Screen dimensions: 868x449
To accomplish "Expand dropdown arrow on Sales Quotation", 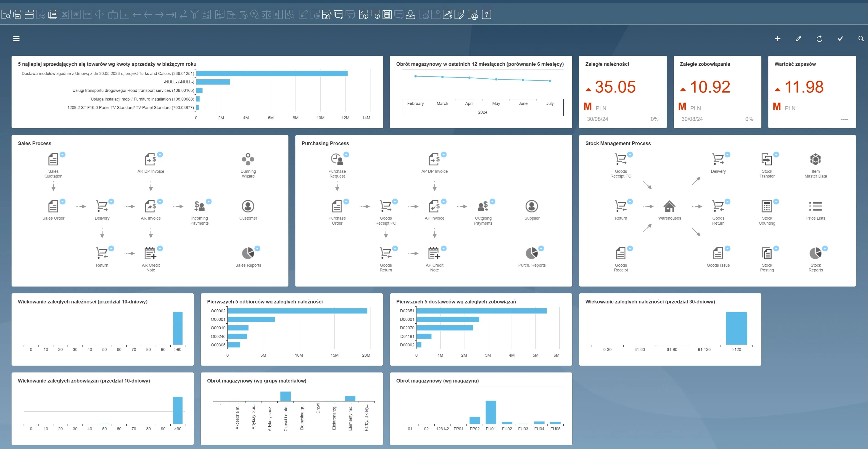I will tap(63, 155).
